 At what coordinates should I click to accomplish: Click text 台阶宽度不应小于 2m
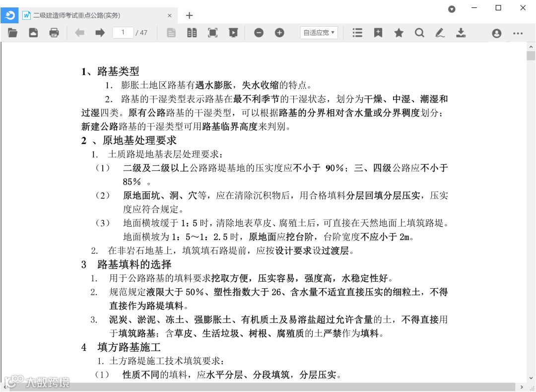(x=366, y=237)
